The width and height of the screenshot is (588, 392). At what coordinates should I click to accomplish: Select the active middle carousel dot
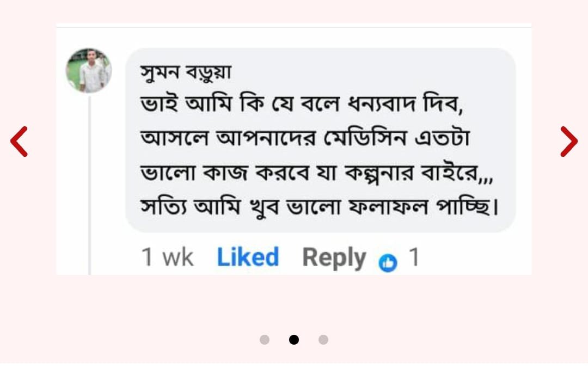[294, 340]
